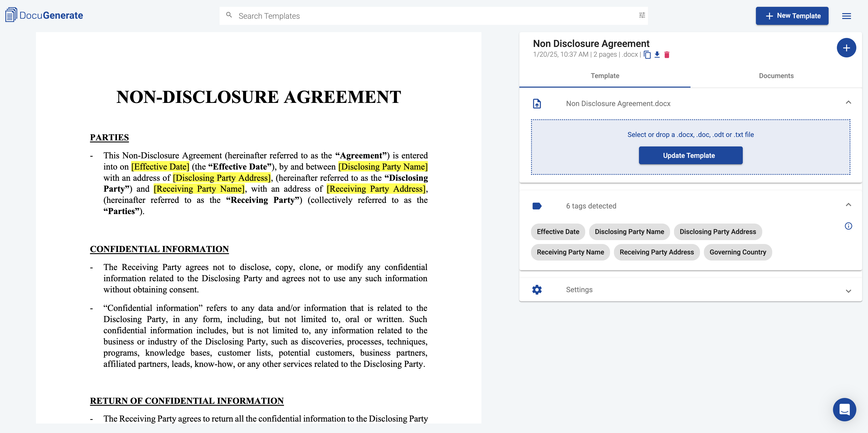Select the Receiving Party Address tag chip
868x433 pixels.
coord(656,252)
